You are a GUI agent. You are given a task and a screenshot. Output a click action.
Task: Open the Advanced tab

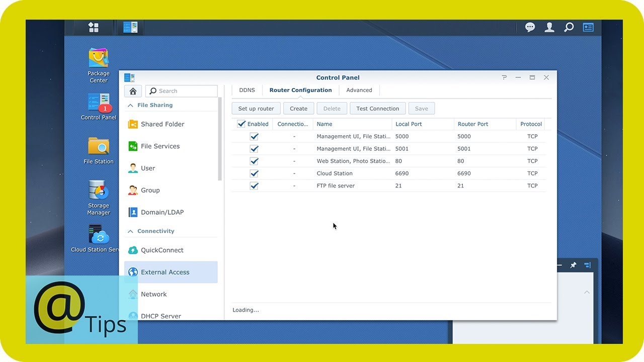[x=359, y=90]
